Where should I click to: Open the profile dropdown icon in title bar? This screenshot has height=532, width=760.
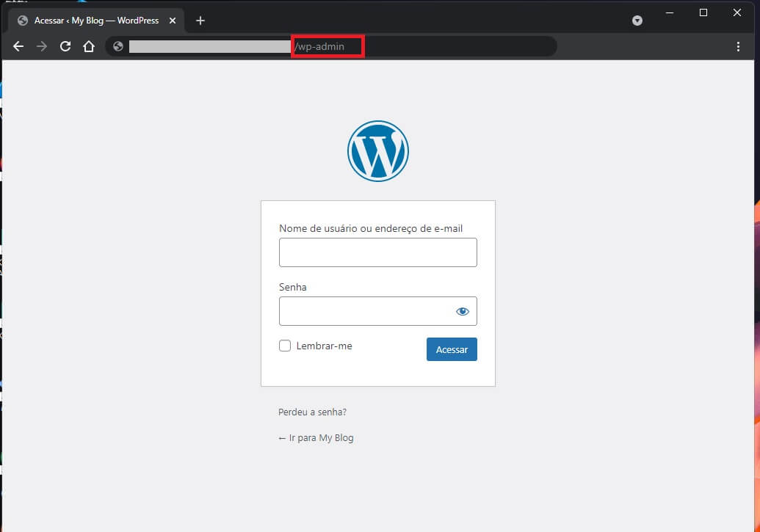[x=637, y=21]
